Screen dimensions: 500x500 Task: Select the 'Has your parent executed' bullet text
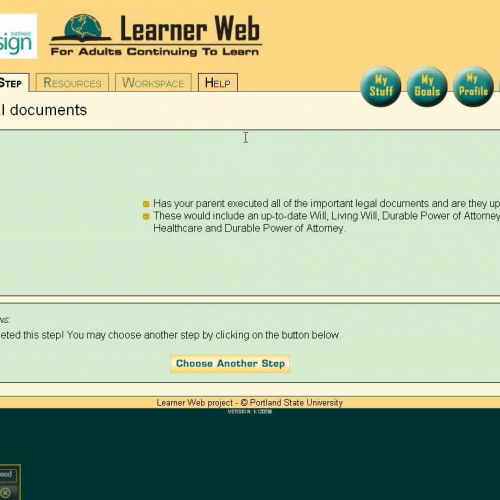[x=326, y=203]
